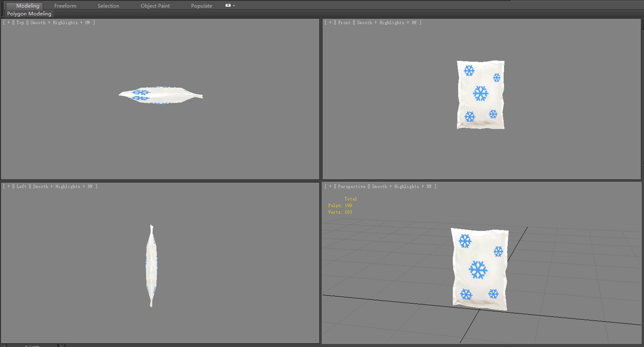Open the Perspective view name menu

(352, 186)
